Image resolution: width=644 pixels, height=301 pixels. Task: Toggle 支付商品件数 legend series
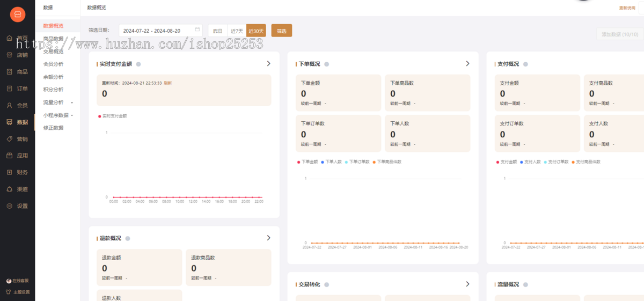[586, 161]
